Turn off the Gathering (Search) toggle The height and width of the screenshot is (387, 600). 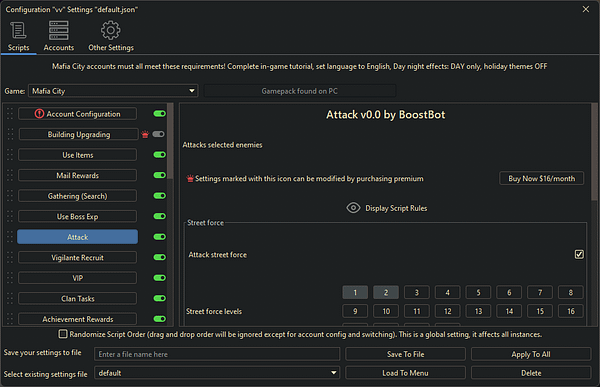[160, 196]
